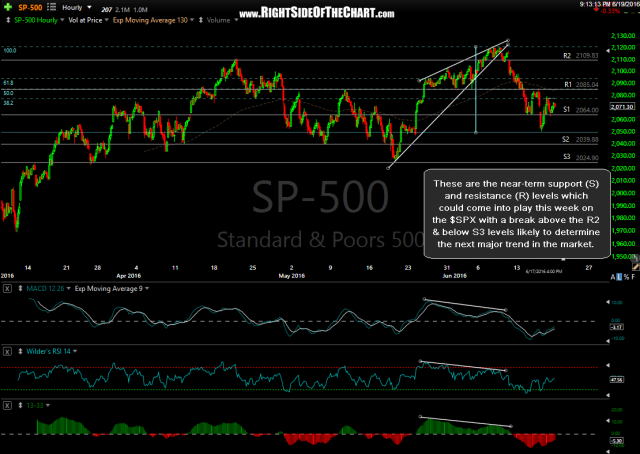
Task: Click the RSI current value tag 47.56
Action: tap(616, 380)
